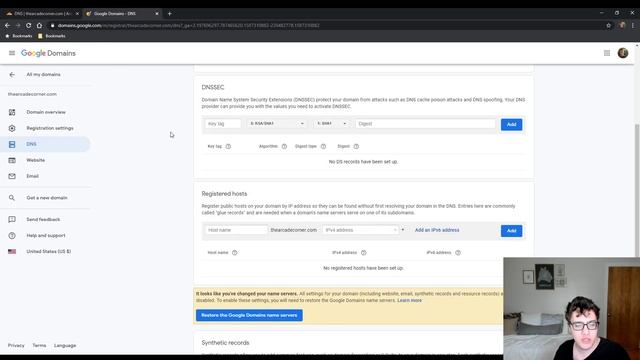This screenshot has width=640, height=360.
Task: Click the Website sidebar icon
Action: (x=12, y=160)
